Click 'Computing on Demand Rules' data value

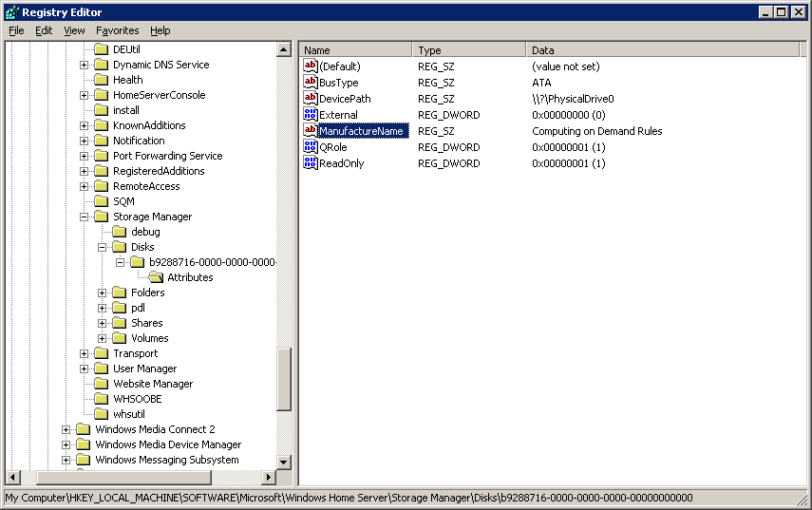click(x=597, y=131)
